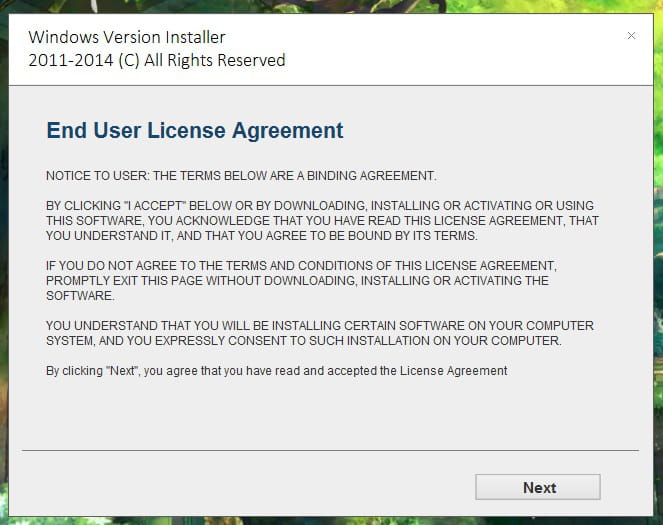The width and height of the screenshot is (663, 525).
Task: Click the Next button to continue
Action: (x=537, y=487)
